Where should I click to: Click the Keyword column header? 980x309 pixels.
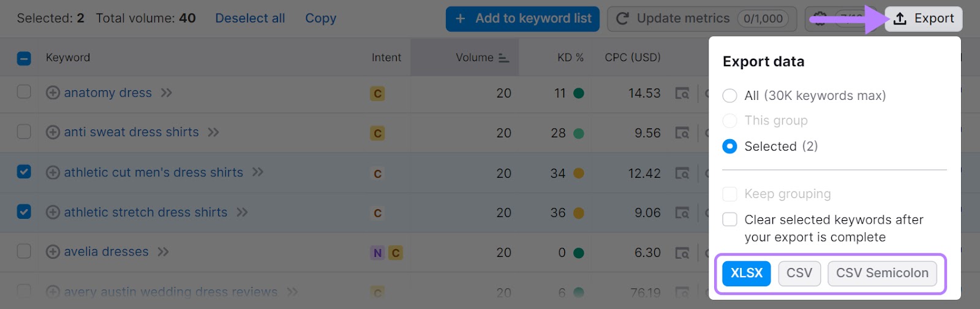pyautogui.click(x=68, y=58)
